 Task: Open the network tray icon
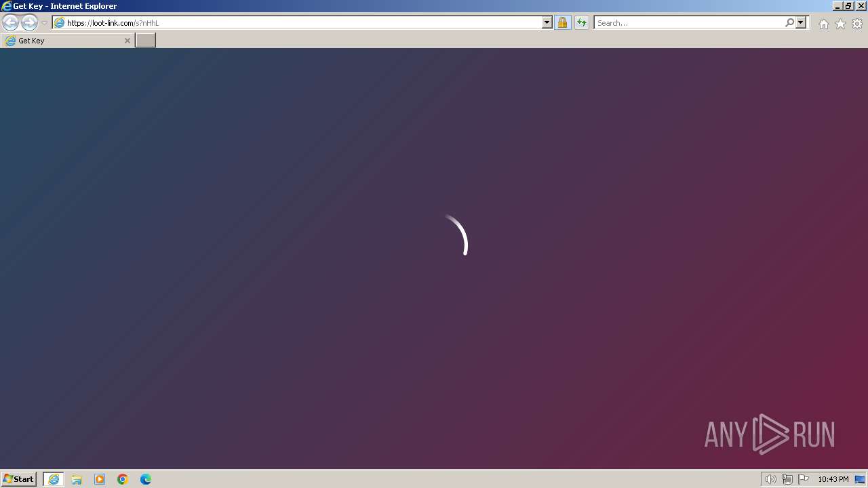787,479
